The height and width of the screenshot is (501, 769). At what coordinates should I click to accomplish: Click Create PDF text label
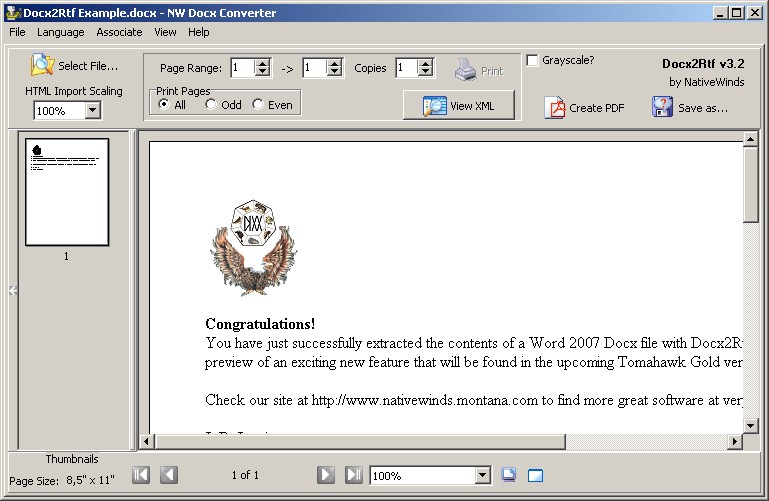pos(596,108)
